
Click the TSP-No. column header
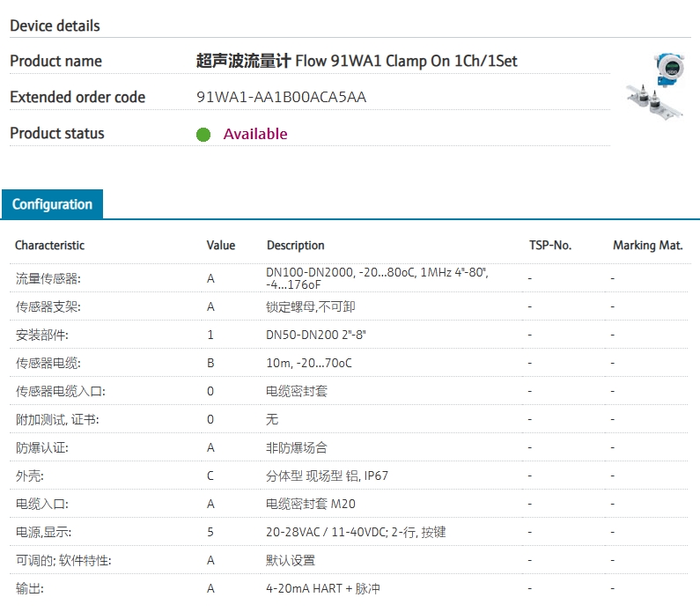coord(549,246)
